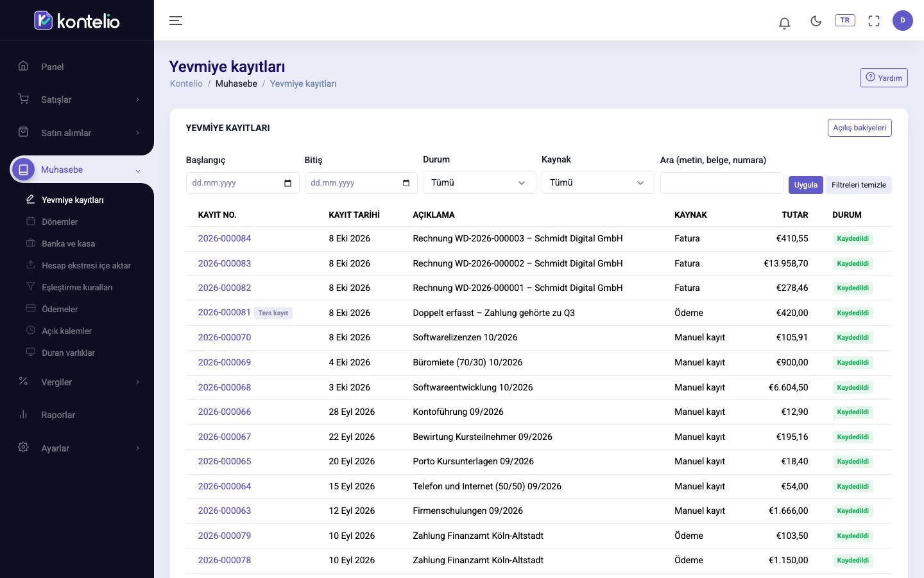The image size is (924, 578).
Task: Click the Yardım help button
Action: coord(884,78)
